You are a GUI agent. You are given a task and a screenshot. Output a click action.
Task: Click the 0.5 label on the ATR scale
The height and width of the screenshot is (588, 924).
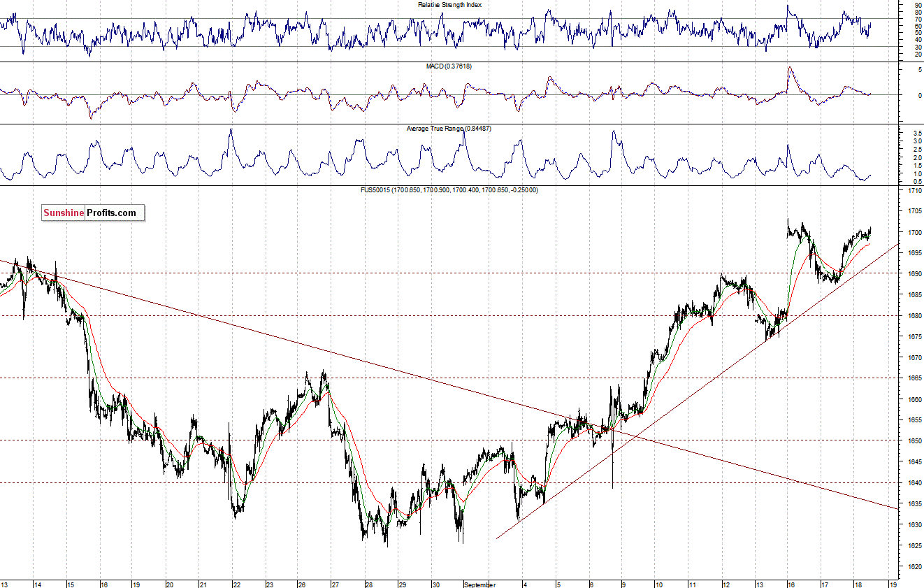pos(916,182)
